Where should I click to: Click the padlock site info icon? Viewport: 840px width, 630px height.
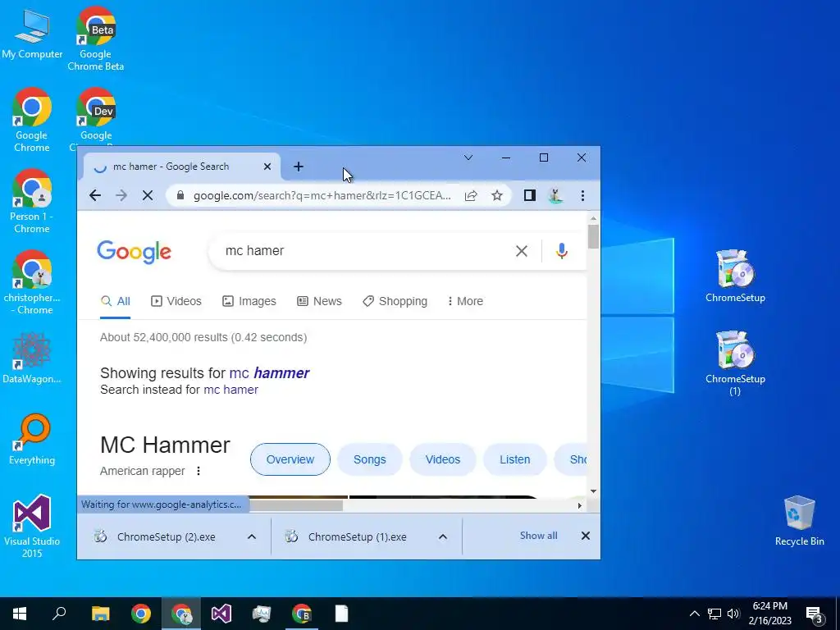click(180, 195)
